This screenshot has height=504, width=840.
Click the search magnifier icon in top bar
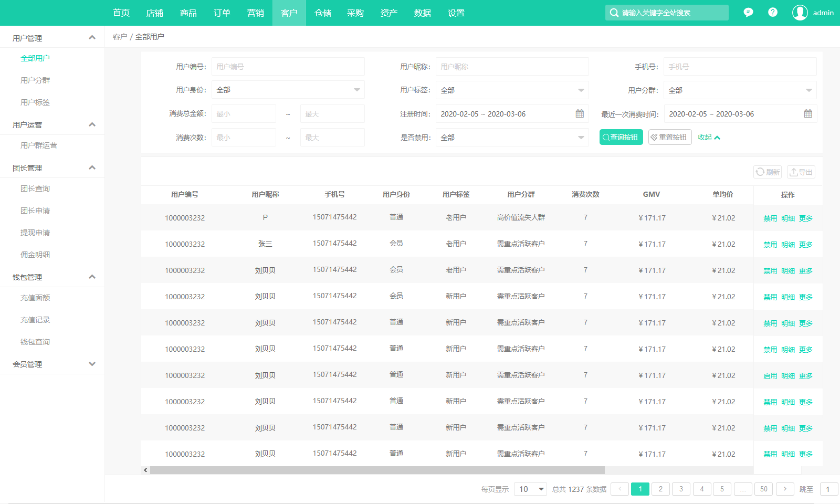click(x=614, y=13)
